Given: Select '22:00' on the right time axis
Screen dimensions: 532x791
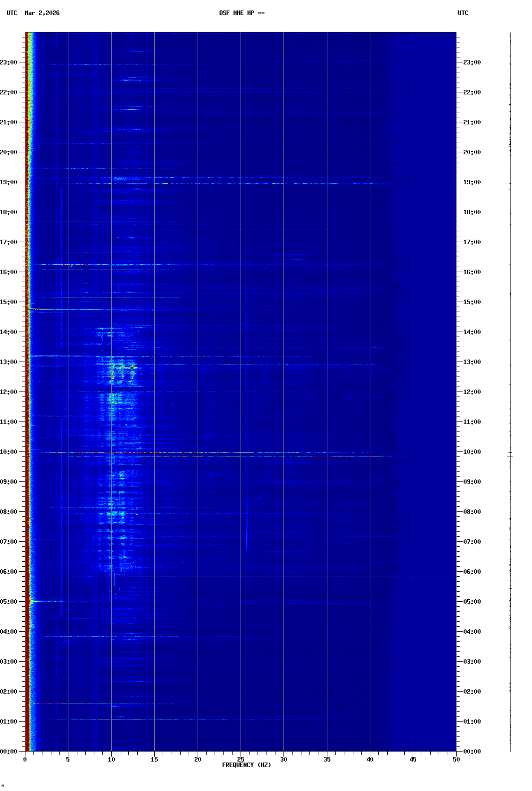Looking at the screenshot, I should pyautogui.click(x=472, y=92).
